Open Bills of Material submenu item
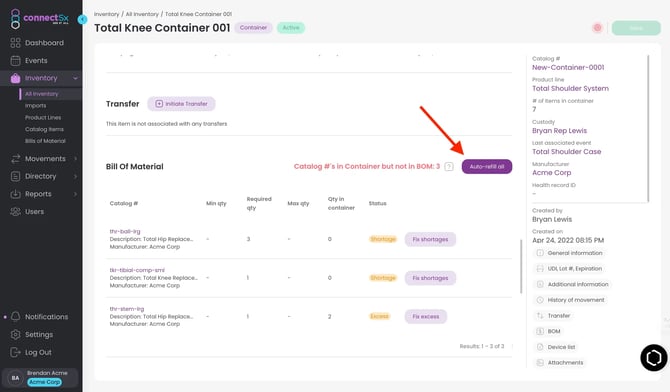This screenshot has height=392, width=670. pos(45,141)
